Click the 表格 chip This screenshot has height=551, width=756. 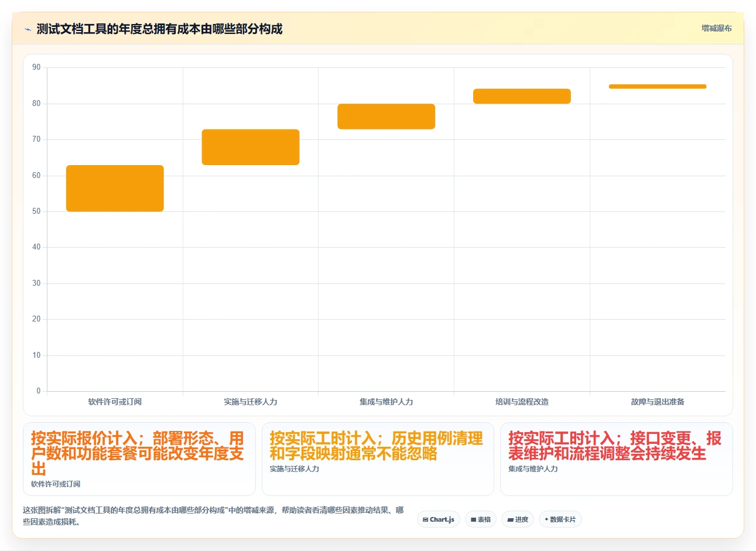click(481, 519)
